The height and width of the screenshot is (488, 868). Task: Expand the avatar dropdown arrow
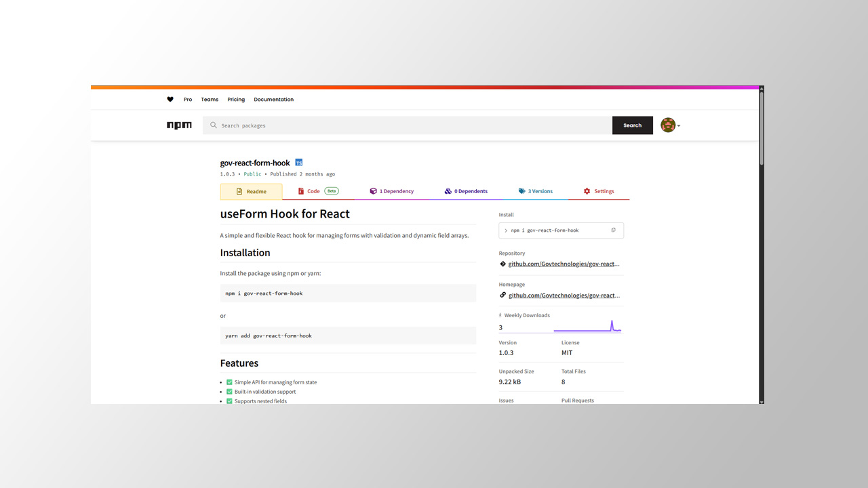(x=679, y=126)
